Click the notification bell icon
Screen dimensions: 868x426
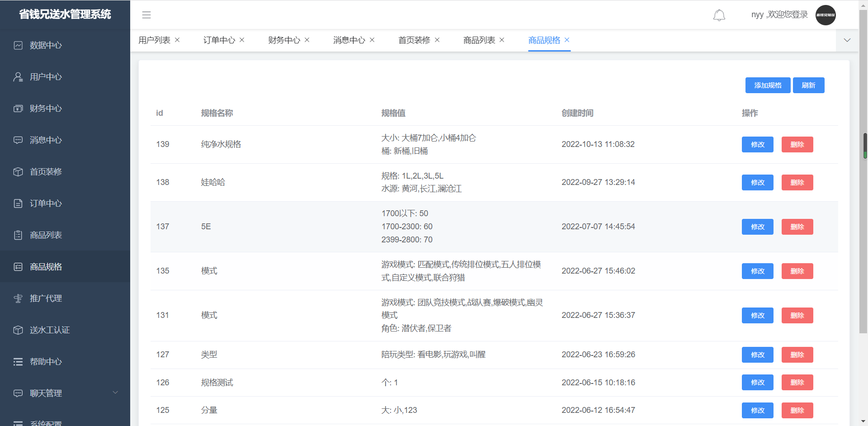(x=719, y=15)
